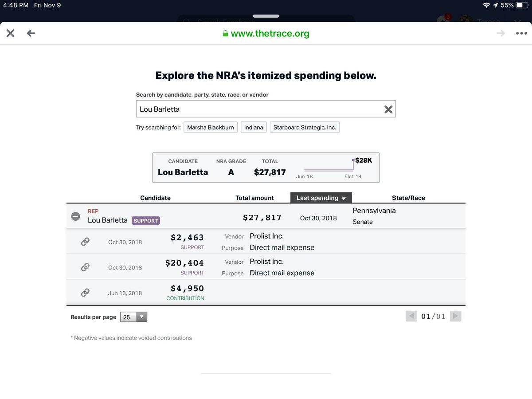The width and height of the screenshot is (532, 399).
Task: Go back using the left arrow
Action: pos(31,33)
